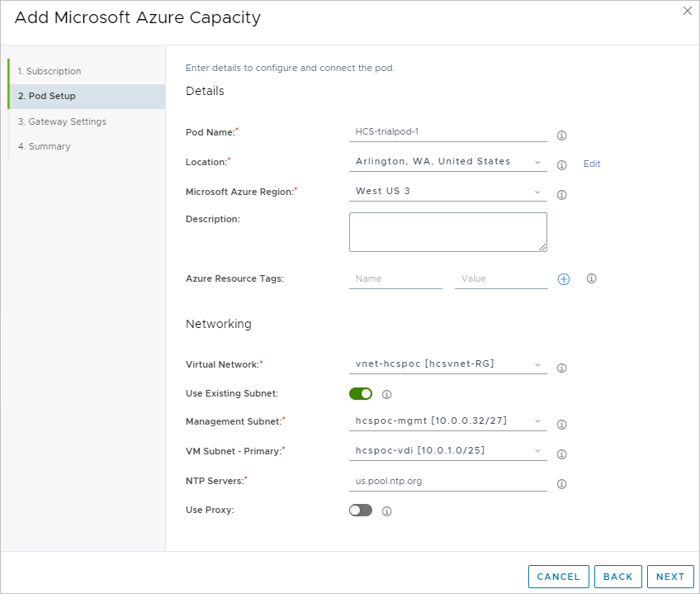Open the Location dropdown
Viewport: 700px width, 594px height.
(x=447, y=162)
